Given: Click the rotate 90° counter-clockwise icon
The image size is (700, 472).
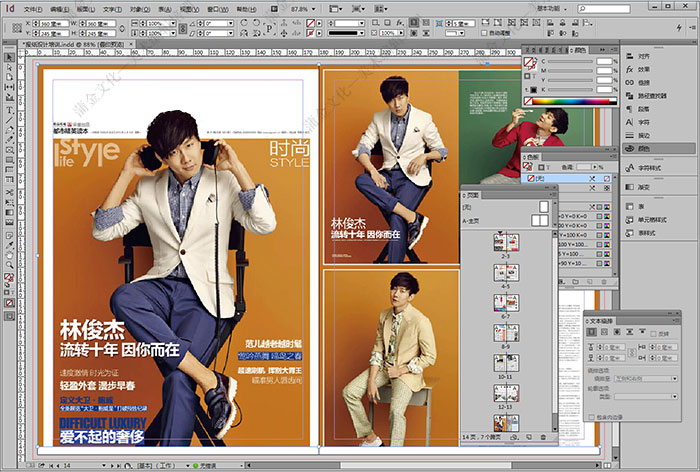Looking at the screenshot, I should point(256,23).
